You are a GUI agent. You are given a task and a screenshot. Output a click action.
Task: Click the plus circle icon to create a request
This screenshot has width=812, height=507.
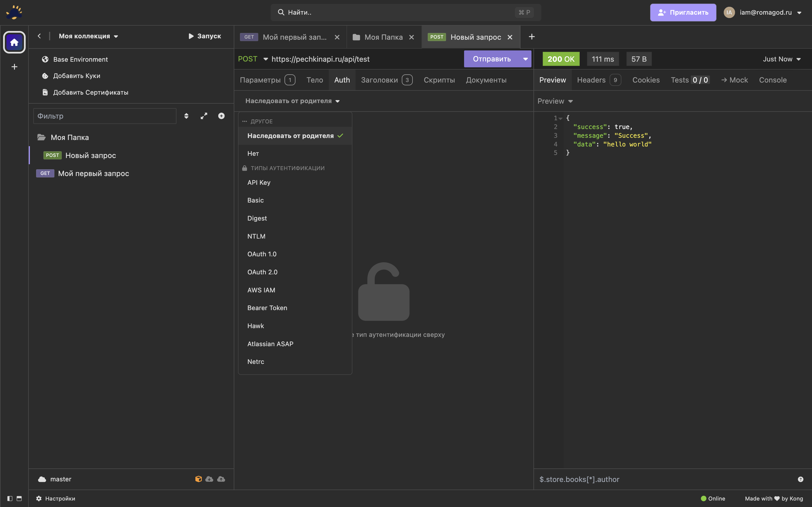221,116
